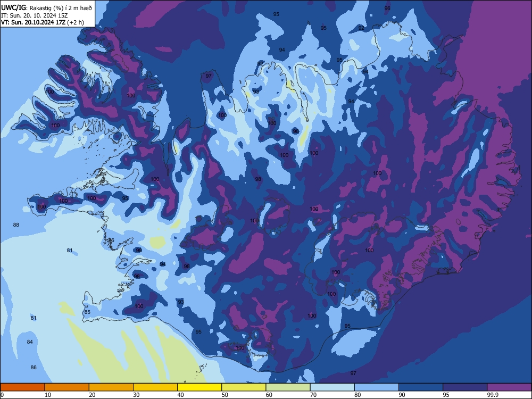The image size is (532, 399).
Task: Click the legend tick label '10'
Action: [x=48, y=395]
